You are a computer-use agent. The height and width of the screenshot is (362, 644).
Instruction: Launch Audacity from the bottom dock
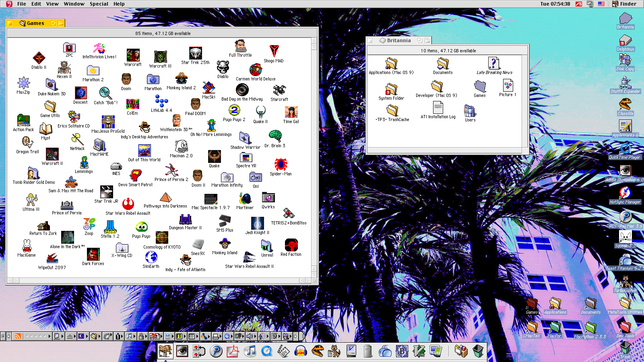[300, 351]
